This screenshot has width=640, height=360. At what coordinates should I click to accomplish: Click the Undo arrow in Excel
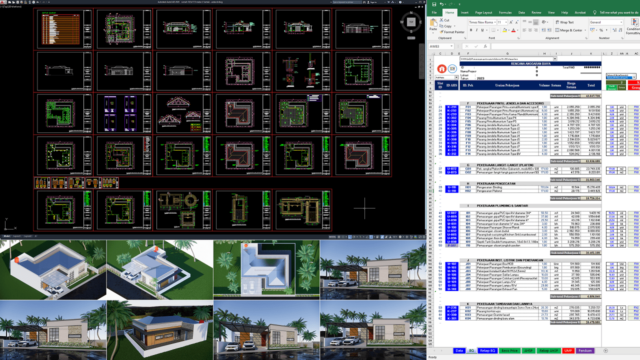point(441,4)
